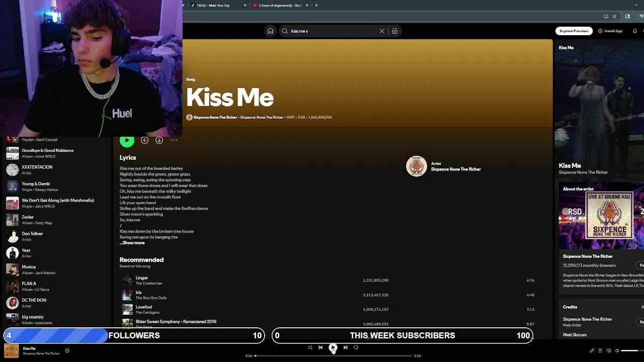644x362 pixels.
Task: Open recommended song Lovefool
Action: coord(144,307)
